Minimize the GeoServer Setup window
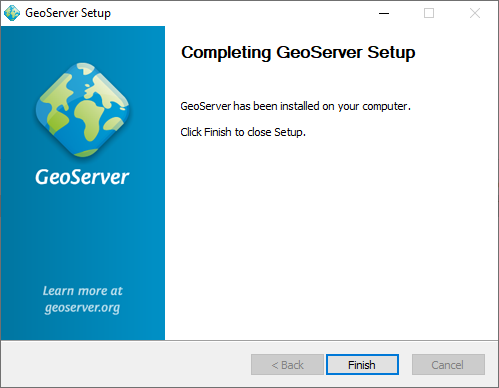 pos(384,13)
